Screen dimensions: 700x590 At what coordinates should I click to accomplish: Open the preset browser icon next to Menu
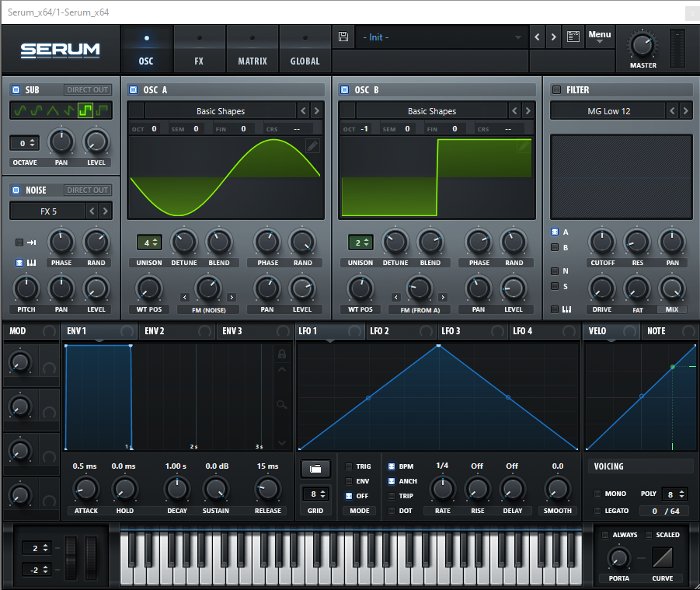[573, 37]
